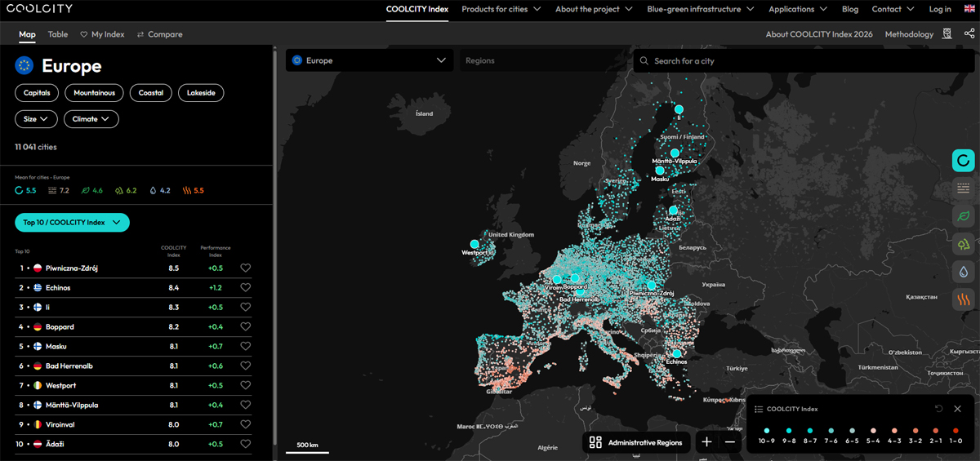
Task: Open the Size filter dropdown
Action: (x=36, y=119)
